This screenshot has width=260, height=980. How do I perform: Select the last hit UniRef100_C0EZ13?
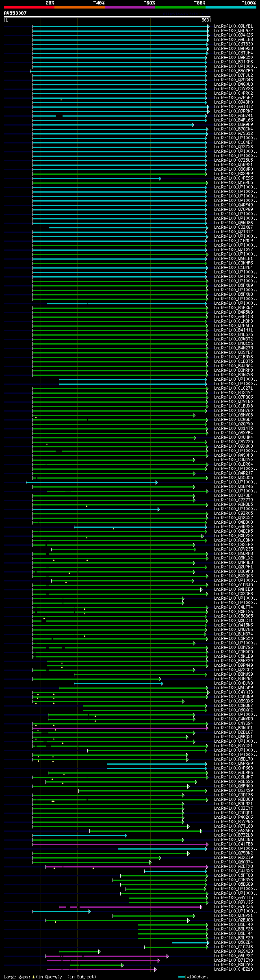pos(233,969)
